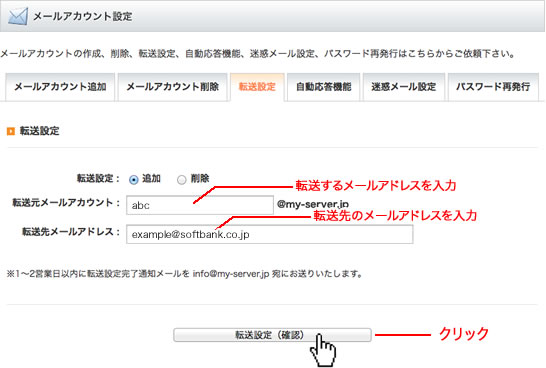Screen dimensions: 546x368
Task: Click the メールアカウント設定 header title
Action: pyautogui.click(x=83, y=16)
